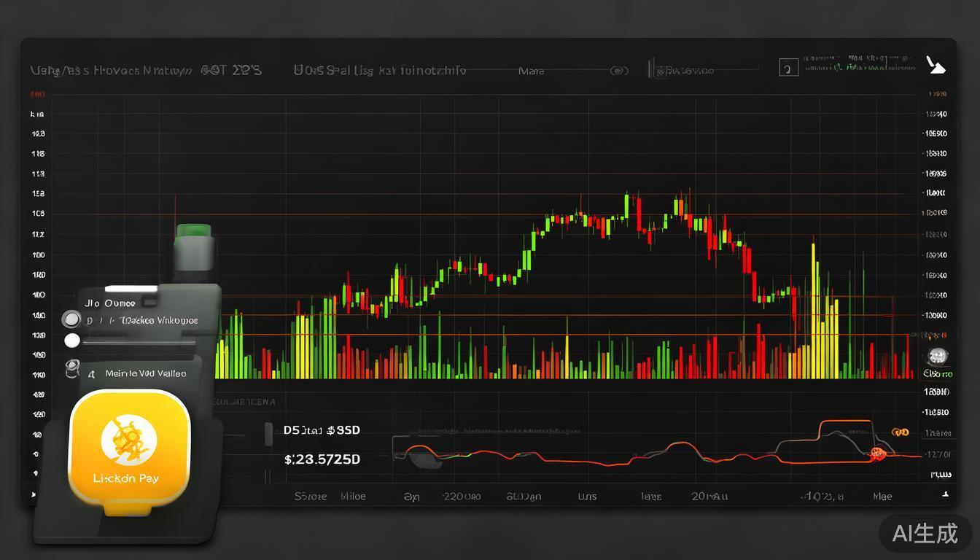Click the $23.5725D price value

click(x=322, y=459)
